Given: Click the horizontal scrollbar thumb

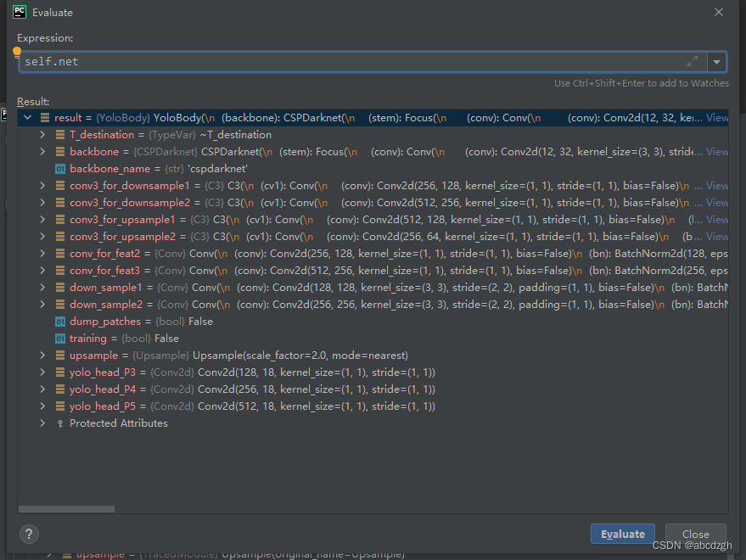Looking at the screenshot, I should [x=66, y=509].
